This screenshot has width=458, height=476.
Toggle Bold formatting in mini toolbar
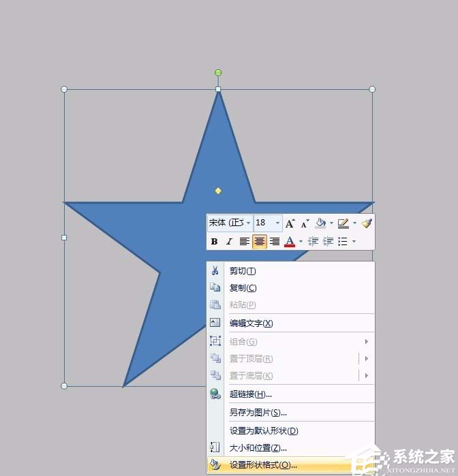point(214,242)
